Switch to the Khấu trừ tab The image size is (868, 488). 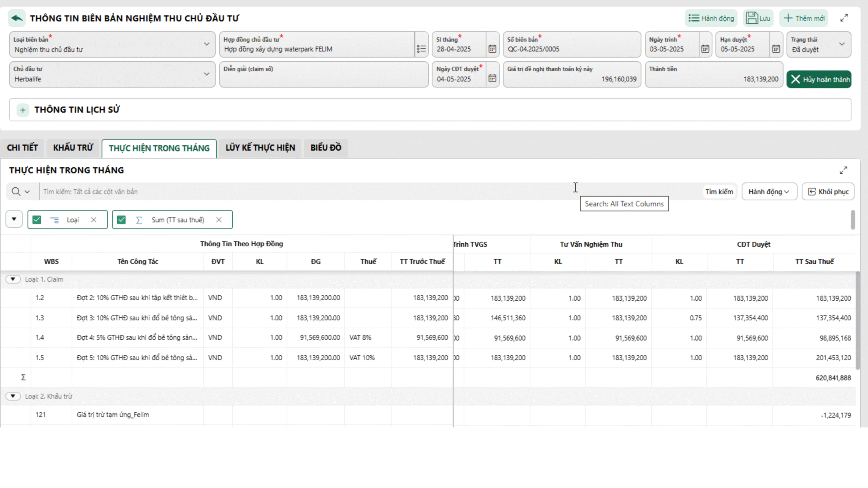tap(73, 148)
